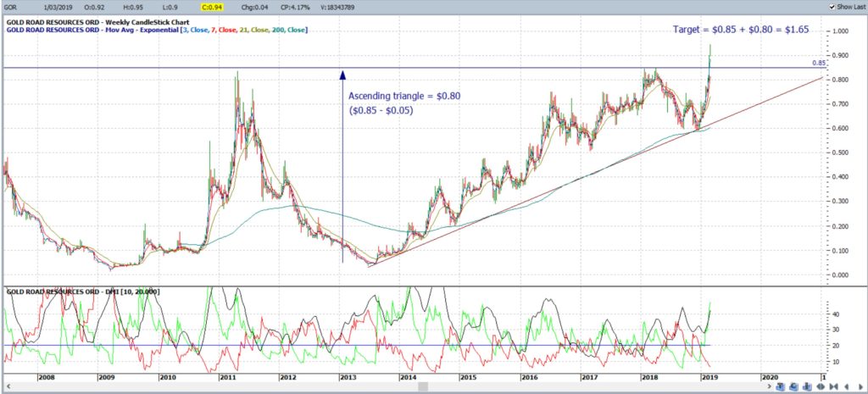Viewport: 868px width, 394px height.
Task: Click the 0.85 horizontal line price label
Action: tap(818, 63)
